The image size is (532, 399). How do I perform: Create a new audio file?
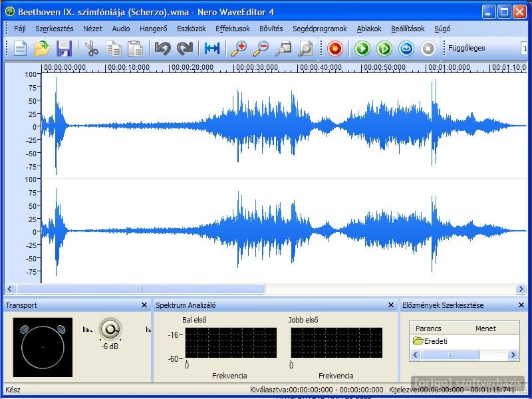coord(21,49)
